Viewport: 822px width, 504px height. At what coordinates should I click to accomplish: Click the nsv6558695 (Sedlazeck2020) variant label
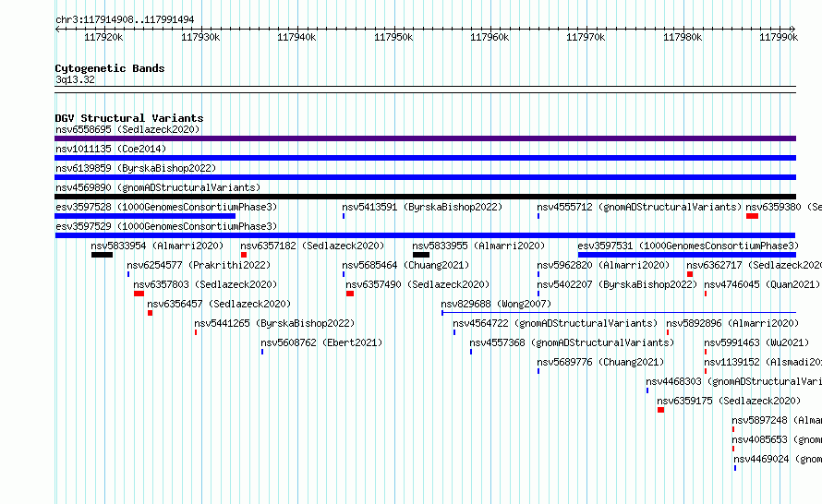(127, 129)
